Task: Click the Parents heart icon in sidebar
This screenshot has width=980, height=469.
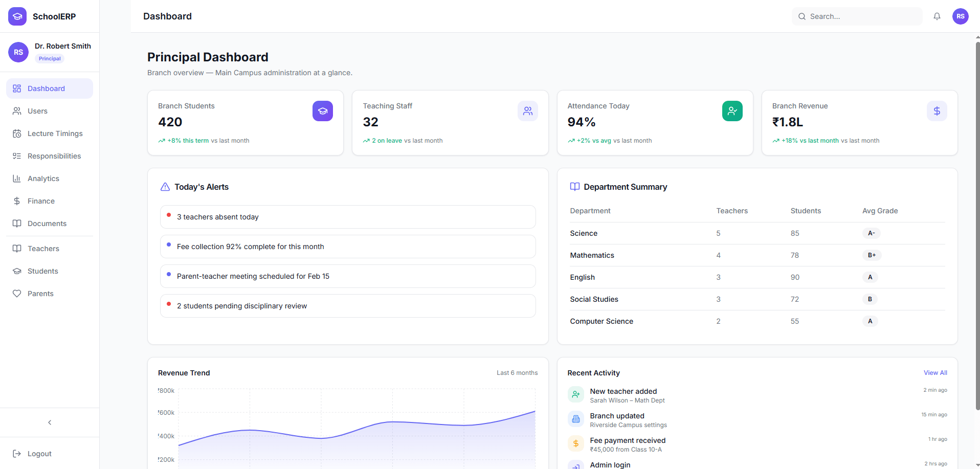Action: click(17, 294)
